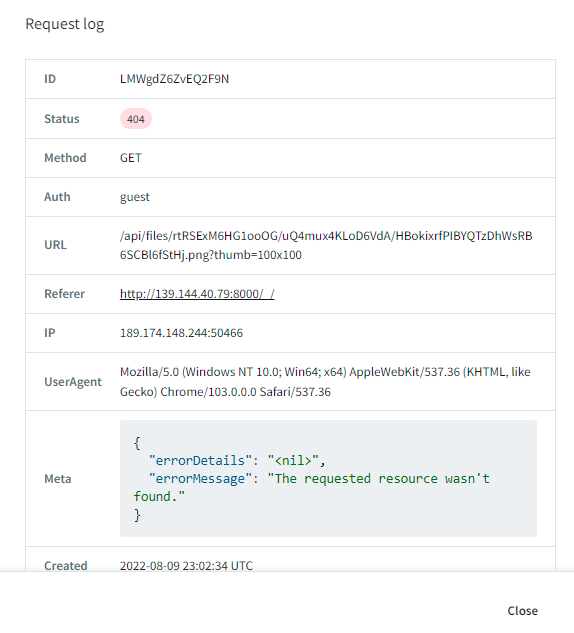Click the Meta row label
574x633 pixels.
58,478
